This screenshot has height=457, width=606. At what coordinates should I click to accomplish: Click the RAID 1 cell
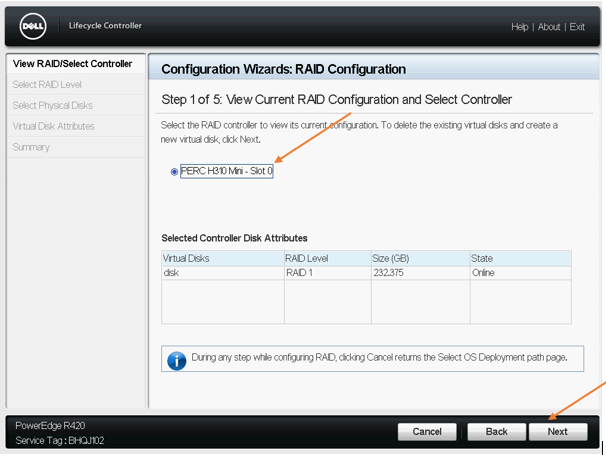point(328,273)
